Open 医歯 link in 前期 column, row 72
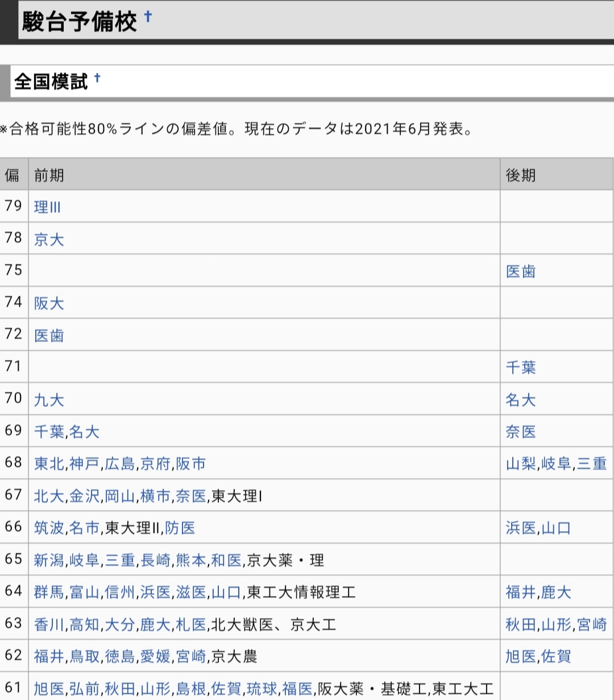Viewport: 614px width, 700px height. pos(49,335)
